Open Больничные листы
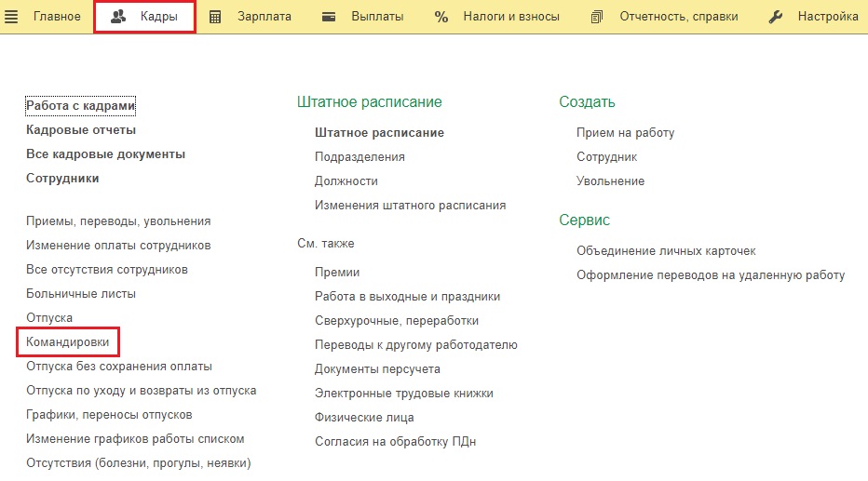The width and height of the screenshot is (868, 481). click(81, 294)
